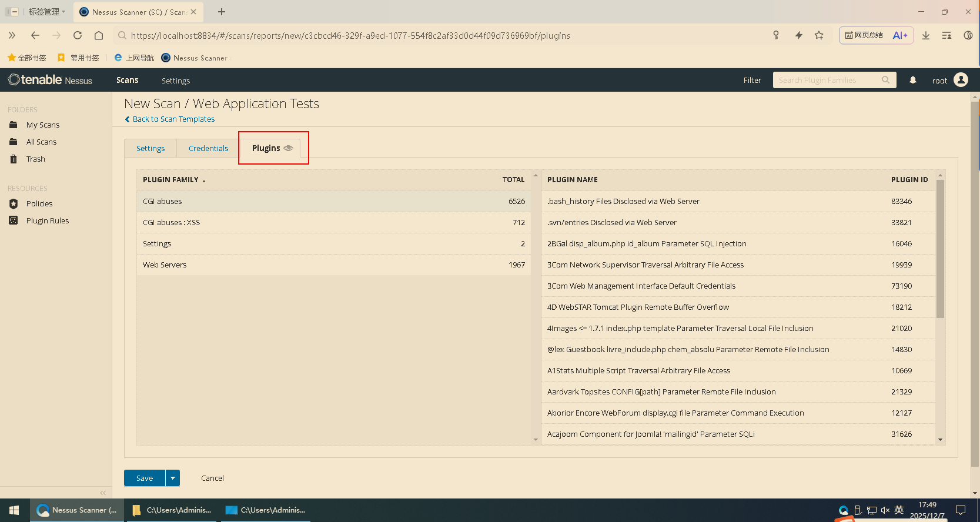Switch to the Credentials tab
Screen dimensions: 980x522
[208, 149]
